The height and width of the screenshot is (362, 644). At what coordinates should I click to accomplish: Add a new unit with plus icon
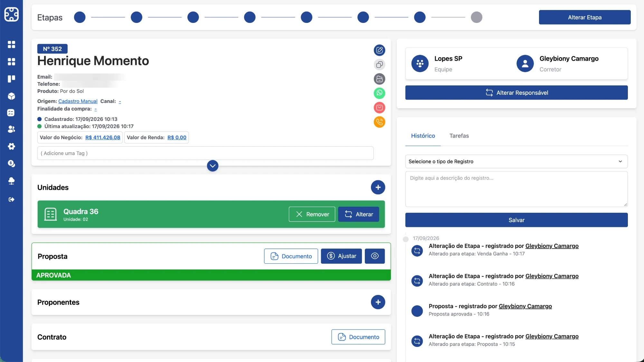click(x=378, y=187)
